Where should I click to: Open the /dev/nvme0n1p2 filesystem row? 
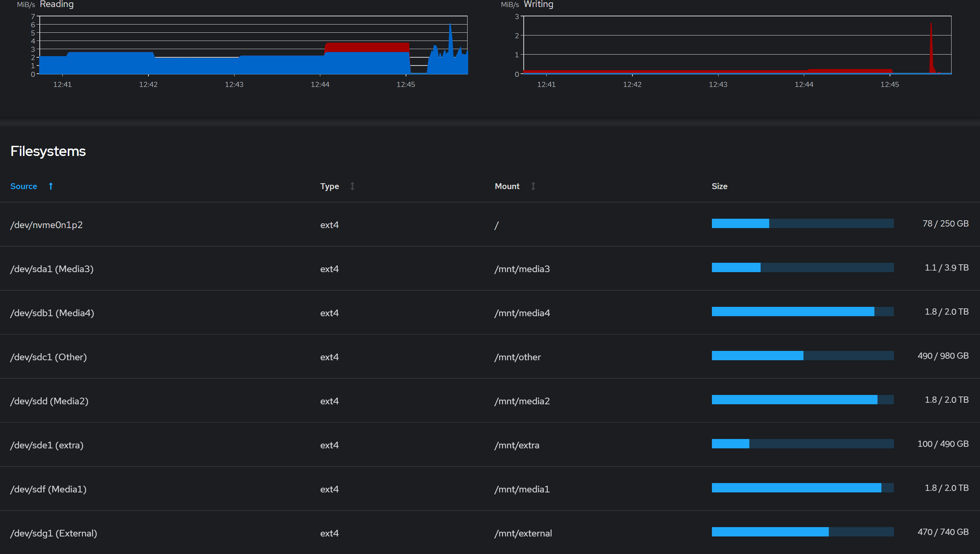tap(490, 224)
